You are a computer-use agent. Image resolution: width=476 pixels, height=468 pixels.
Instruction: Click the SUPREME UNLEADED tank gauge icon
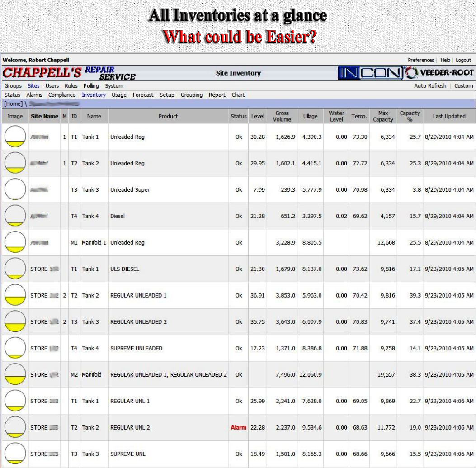coord(15,348)
